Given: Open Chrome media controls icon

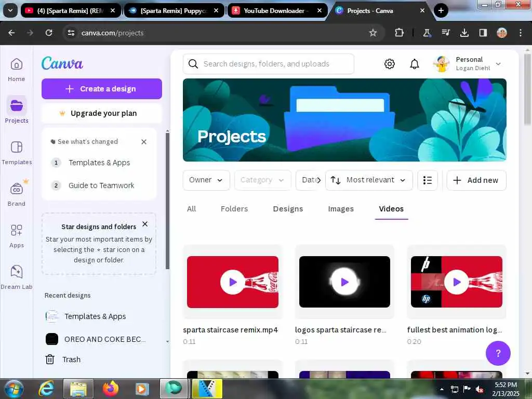Looking at the screenshot, I should click(x=445, y=33).
